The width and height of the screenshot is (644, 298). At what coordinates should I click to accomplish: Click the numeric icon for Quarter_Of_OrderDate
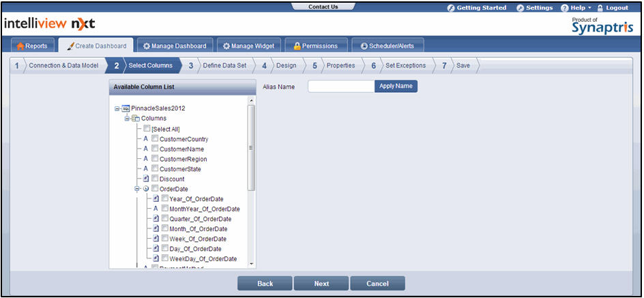coord(156,219)
